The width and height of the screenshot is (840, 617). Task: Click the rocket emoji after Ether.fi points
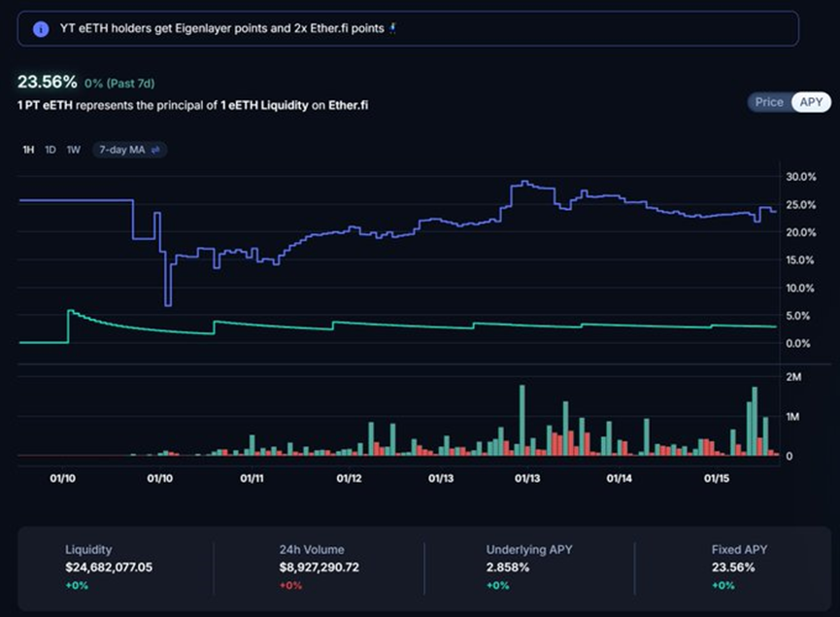point(392,29)
